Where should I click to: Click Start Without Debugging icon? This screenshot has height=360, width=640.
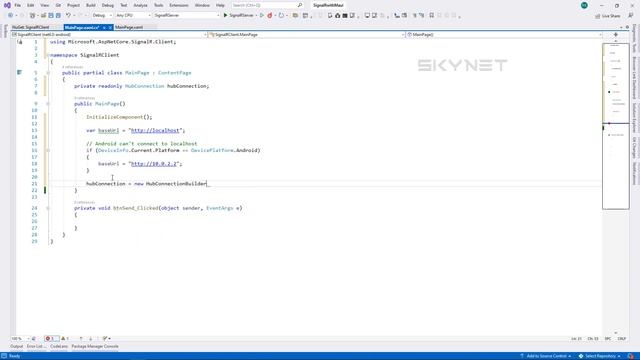[262, 16]
